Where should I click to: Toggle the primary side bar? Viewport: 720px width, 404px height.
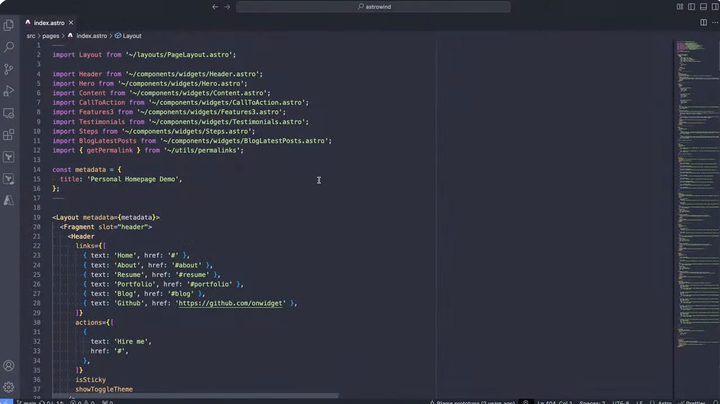(692, 7)
